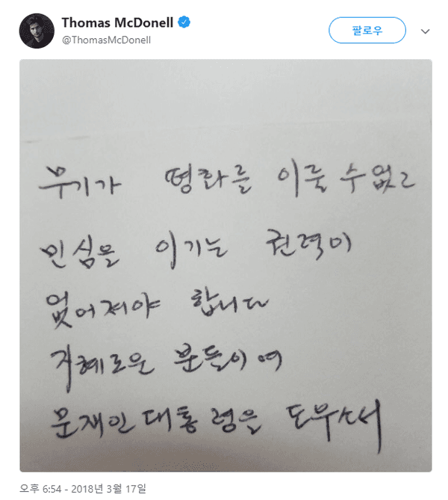Click the blue verified badge icon

(184, 22)
